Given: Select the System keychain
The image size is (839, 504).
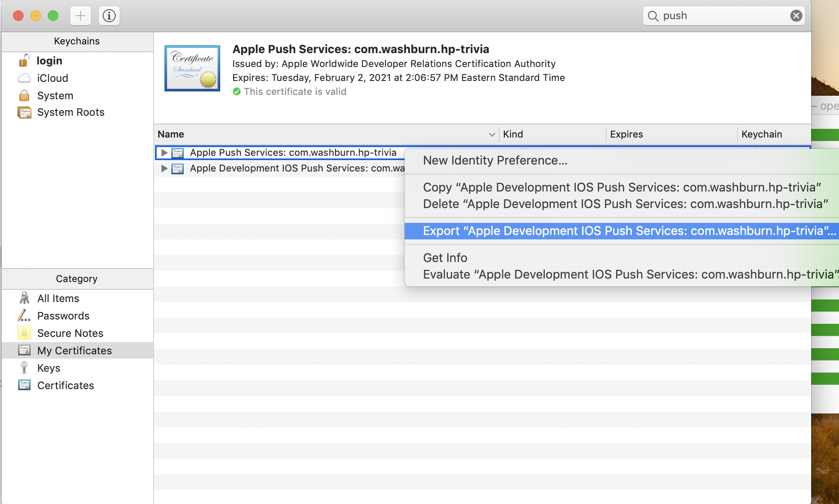Looking at the screenshot, I should 55,95.
